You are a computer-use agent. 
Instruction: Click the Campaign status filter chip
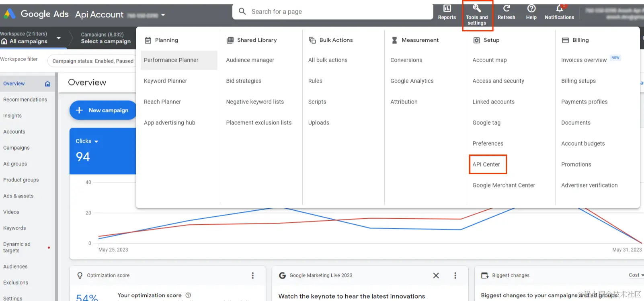tap(93, 61)
